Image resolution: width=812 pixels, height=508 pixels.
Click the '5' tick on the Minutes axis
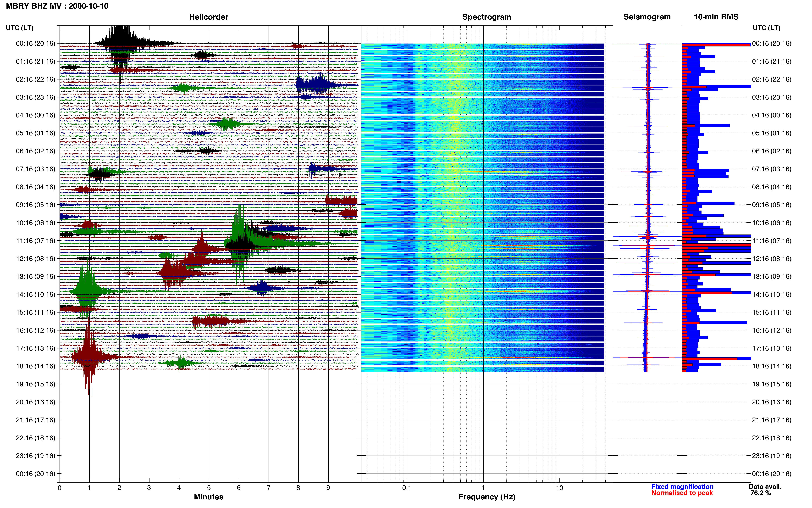click(x=209, y=488)
